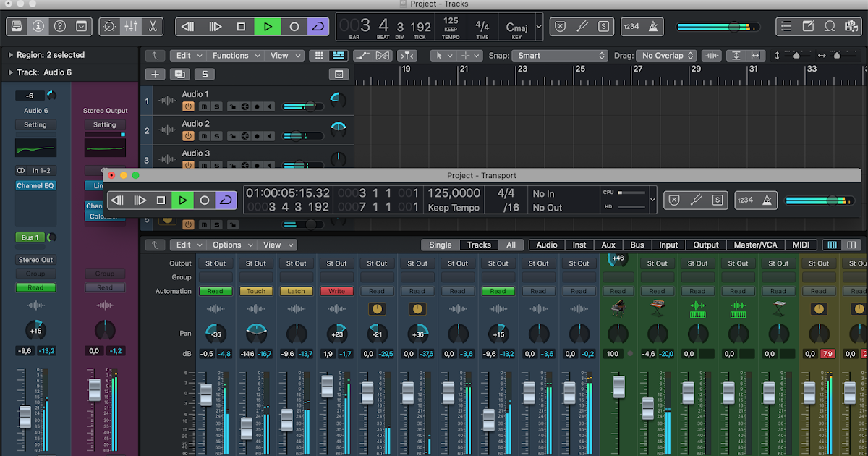
Task: Open Editors with the scissors icon
Action: 153,27
